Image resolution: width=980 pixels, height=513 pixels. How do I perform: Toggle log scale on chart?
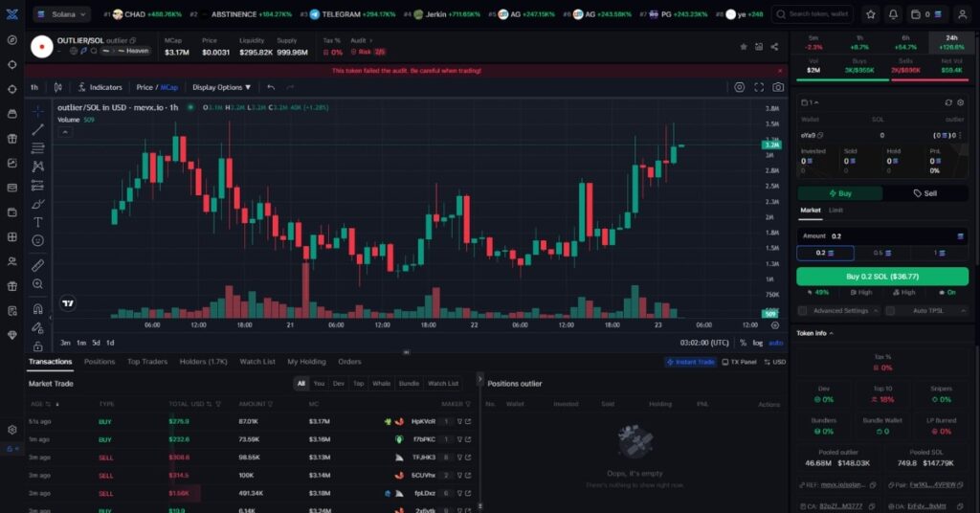click(x=758, y=343)
